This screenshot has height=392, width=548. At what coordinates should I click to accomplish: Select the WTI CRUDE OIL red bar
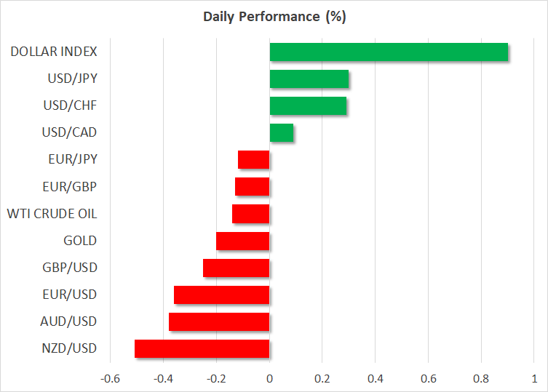[251, 213]
